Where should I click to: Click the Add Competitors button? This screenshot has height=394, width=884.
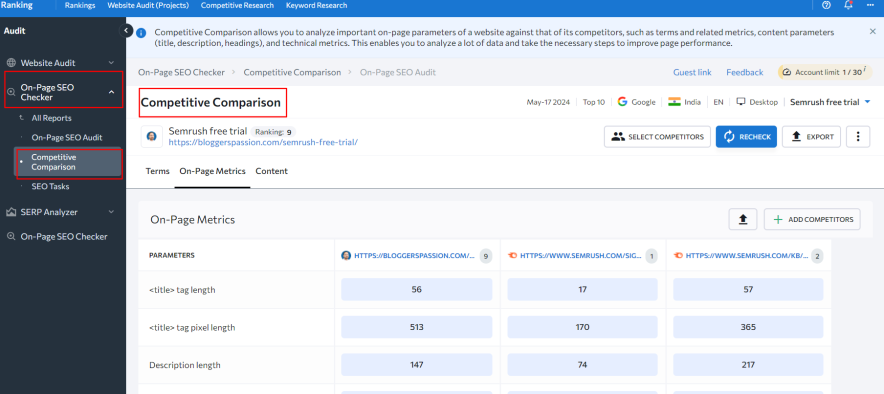point(812,219)
